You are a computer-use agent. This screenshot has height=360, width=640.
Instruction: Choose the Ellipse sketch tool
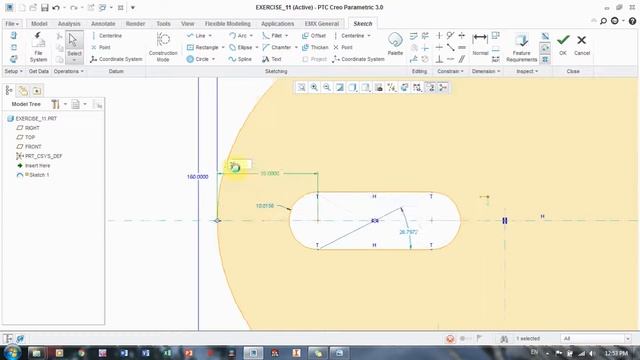(241, 47)
